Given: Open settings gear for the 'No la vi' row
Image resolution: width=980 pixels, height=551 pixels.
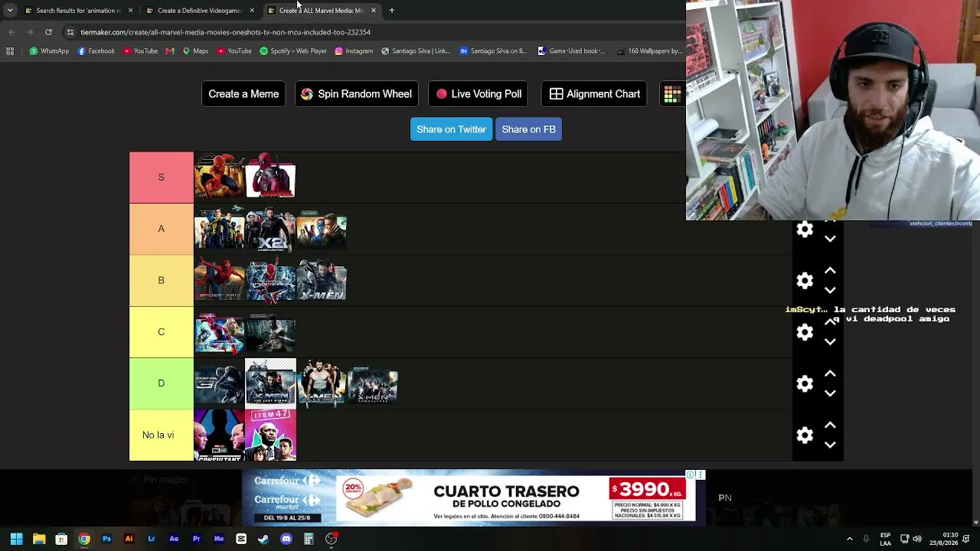Looking at the screenshot, I should click(805, 435).
